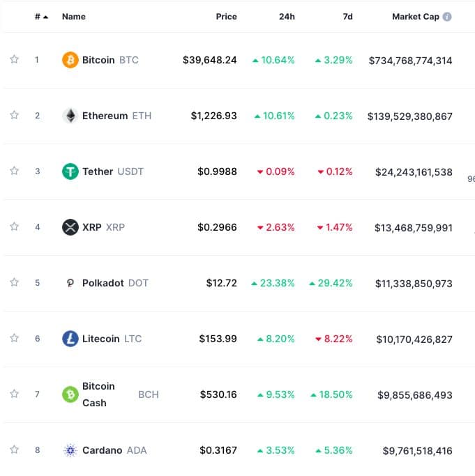Open the Market Cap info icon
Viewport: 475px width, 476px height.
click(447, 17)
